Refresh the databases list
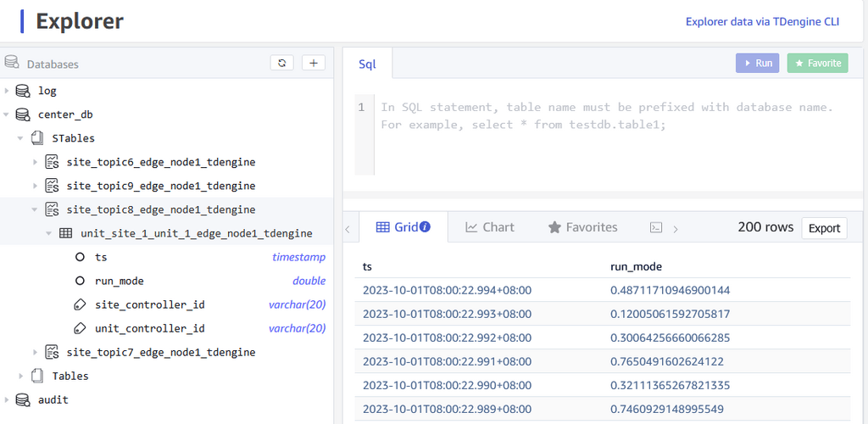The width and height of the screenshot is (868, 424). (x=282, y=63)
